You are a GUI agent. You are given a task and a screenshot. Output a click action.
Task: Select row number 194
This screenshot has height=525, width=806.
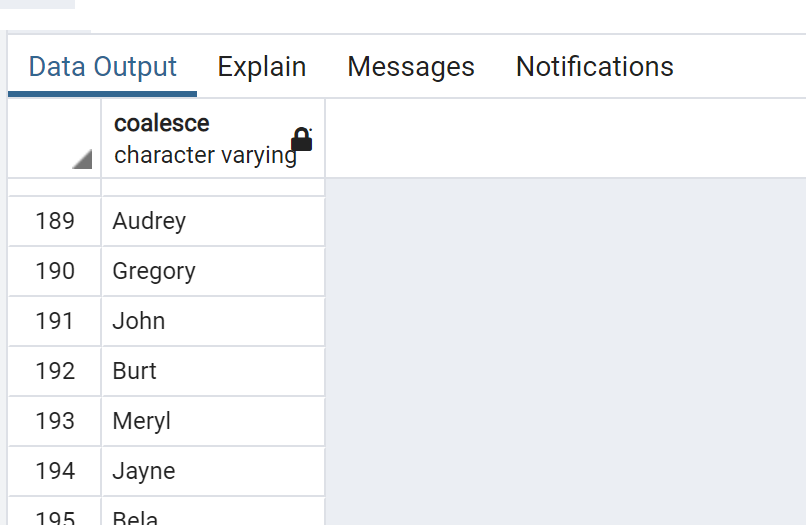click(x=54, y=471)
